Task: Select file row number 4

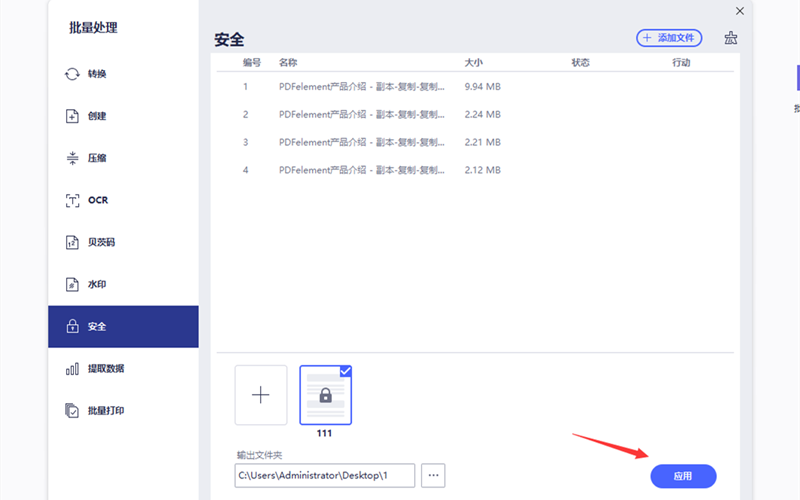Action: pos(475,170)
